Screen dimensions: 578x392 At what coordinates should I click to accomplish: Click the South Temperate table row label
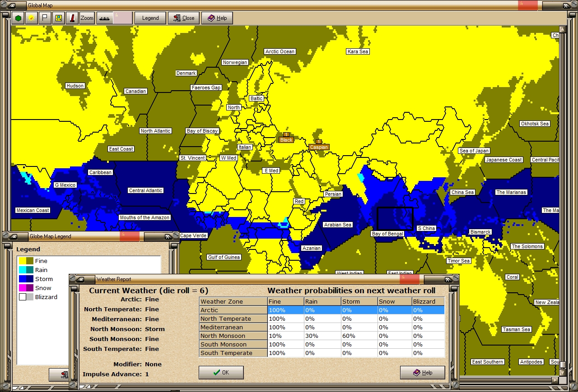tap(233, 353)
